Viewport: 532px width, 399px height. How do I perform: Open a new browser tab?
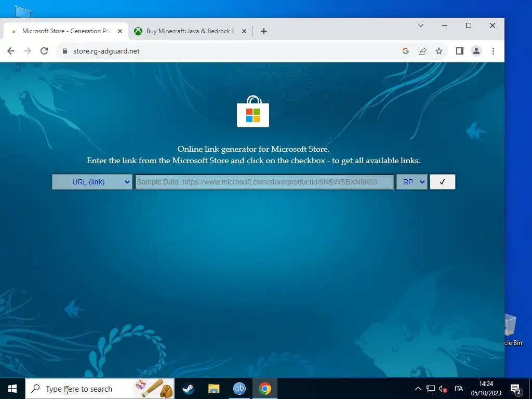click(263, 31)
